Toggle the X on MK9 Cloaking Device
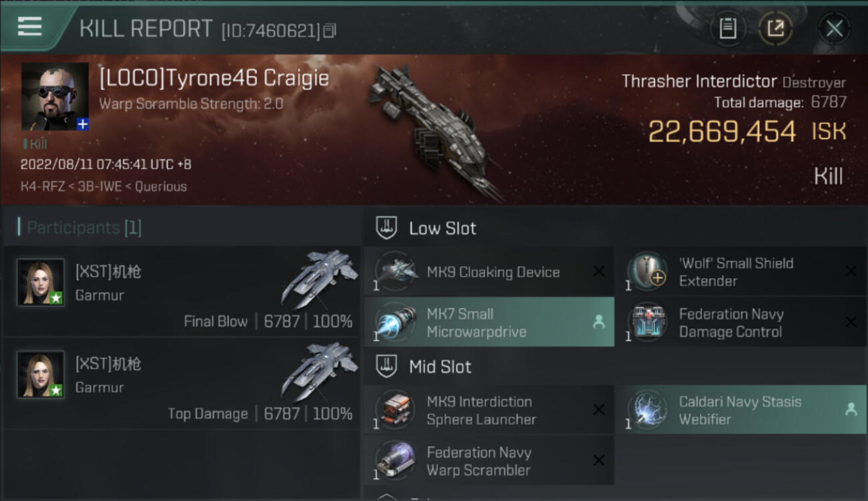This screenshot has height=501, width=868. pyautogui.click(x=599, y=271)
